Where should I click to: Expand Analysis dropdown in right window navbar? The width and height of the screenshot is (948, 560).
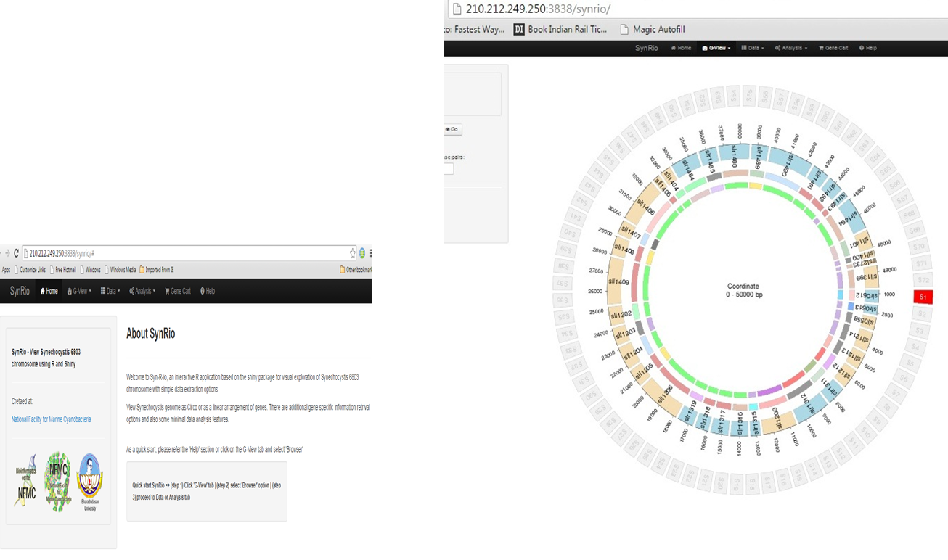pos(791,48)
